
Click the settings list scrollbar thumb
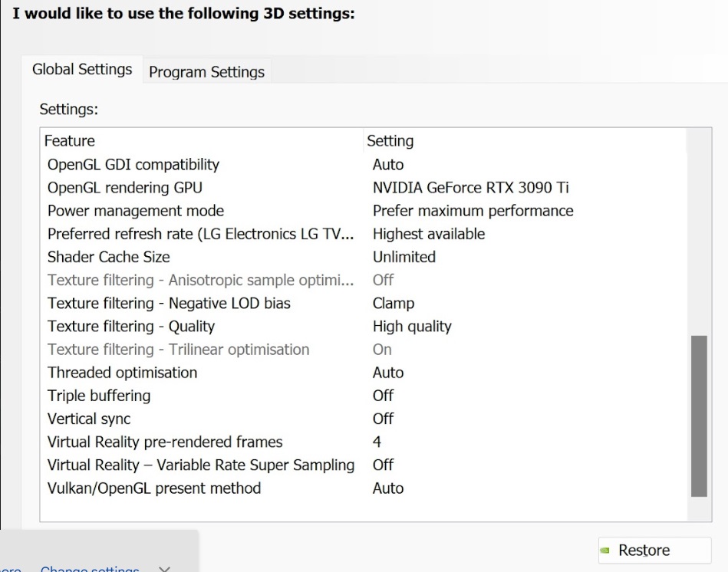tap(699, 416)
